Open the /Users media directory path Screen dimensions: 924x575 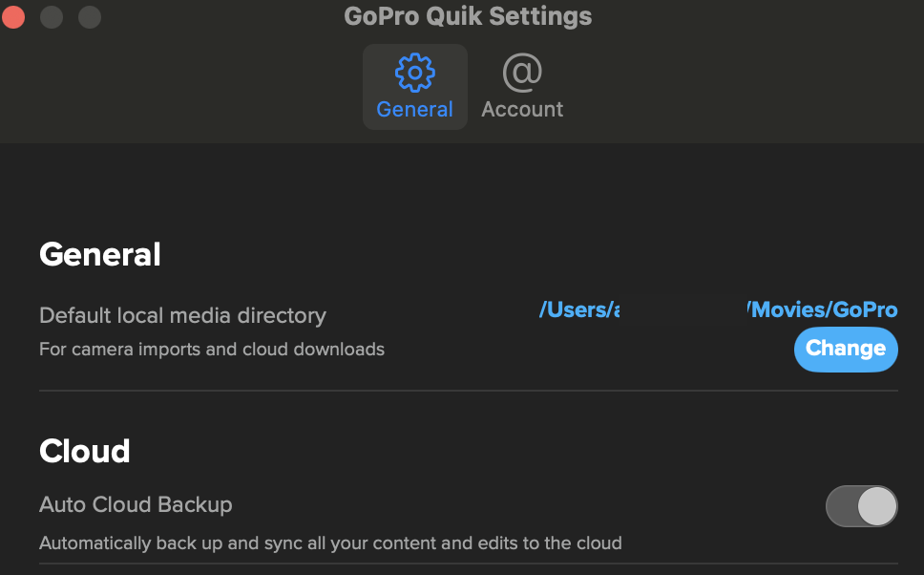(x=578, y=309)
